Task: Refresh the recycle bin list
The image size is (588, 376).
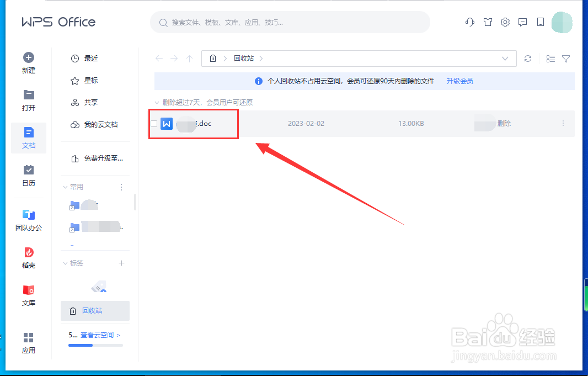Action: [x=528, y=58]
